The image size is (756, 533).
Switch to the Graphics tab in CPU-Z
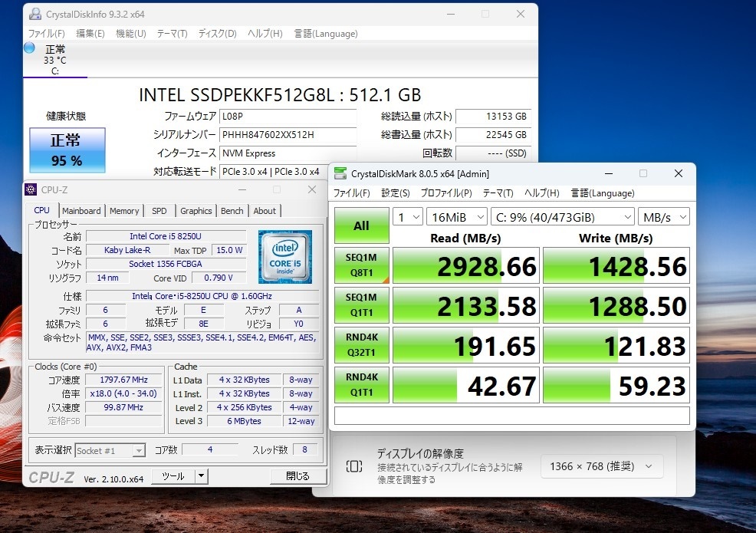click(196, 211)
